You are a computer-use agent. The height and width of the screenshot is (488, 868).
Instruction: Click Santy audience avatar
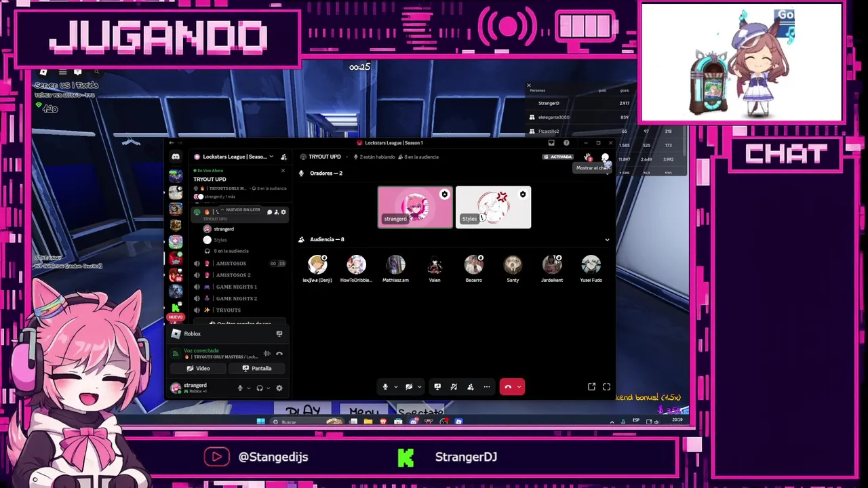pyautogui.click(x=513, y=264)
